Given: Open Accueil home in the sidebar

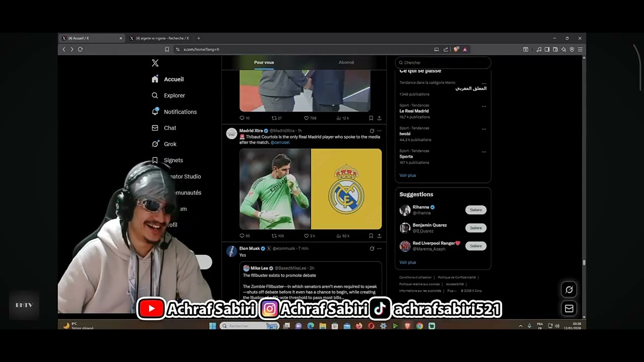Looking at the screenshot, I should pyautogui.click(x=168, y=79).
